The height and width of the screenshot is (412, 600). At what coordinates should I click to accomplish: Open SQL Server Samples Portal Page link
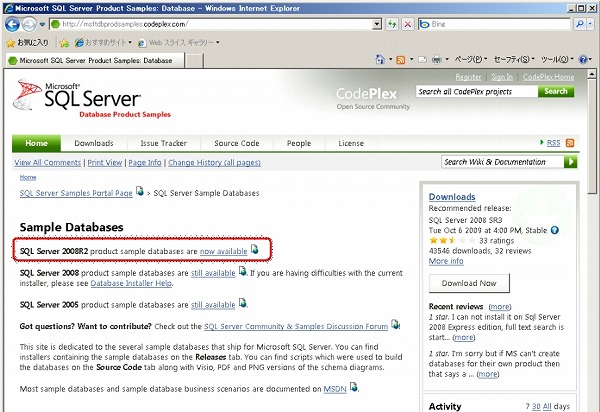click(x=76, y=193)
